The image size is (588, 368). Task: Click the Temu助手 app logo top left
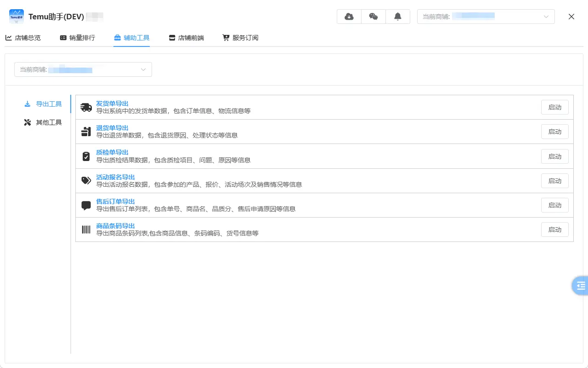[x=16, y=16]
